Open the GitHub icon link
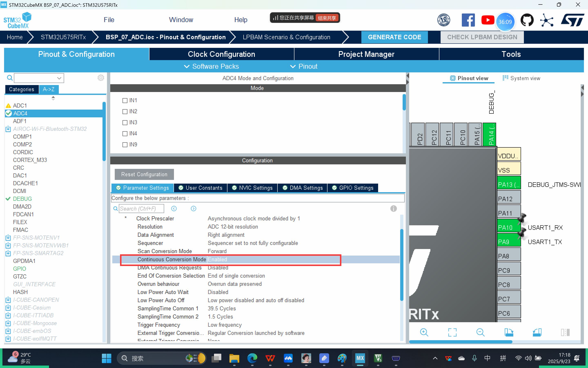 pyautogui.click(x=527, y=20)
